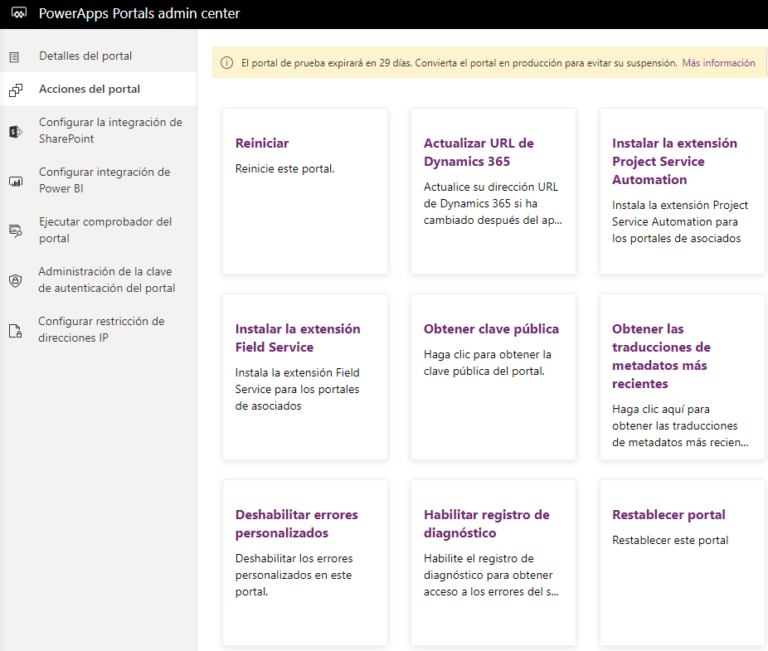
Task: Click Deshabilitar errores personalizados card
Action: 305,562
